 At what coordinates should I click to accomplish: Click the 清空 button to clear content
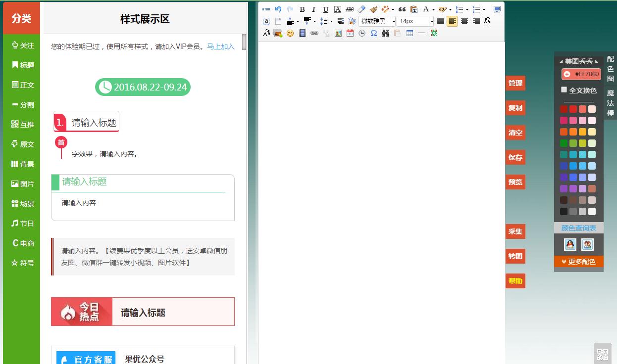[515, 133]
